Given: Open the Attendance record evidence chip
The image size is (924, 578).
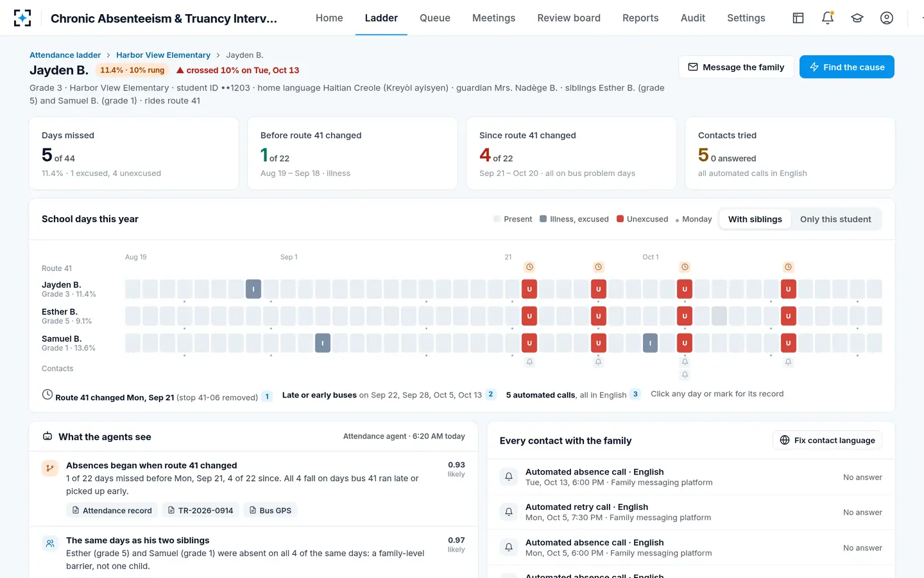Looking at the screenshot, I should point(112,511).
